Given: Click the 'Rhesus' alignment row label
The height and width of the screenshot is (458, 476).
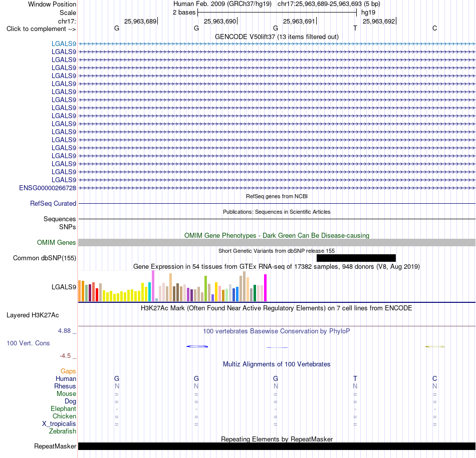Looking at the screenshot, I should (65, 386).
